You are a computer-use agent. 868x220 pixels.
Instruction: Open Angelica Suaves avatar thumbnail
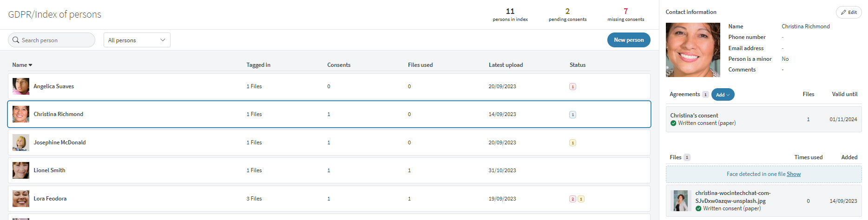click(x=21, y=86)
